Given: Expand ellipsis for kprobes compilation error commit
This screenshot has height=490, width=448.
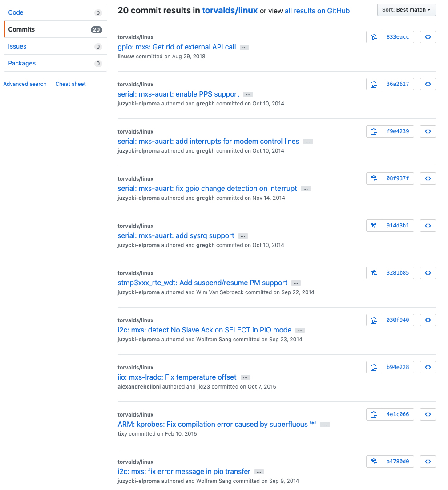Looking at the screenshot, I should click(325, 425).
